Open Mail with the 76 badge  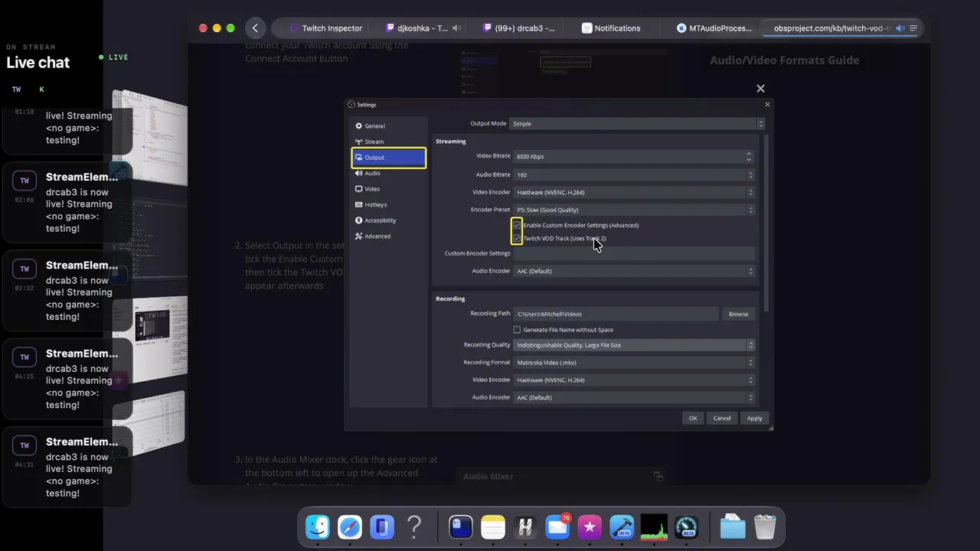[557, 527]
